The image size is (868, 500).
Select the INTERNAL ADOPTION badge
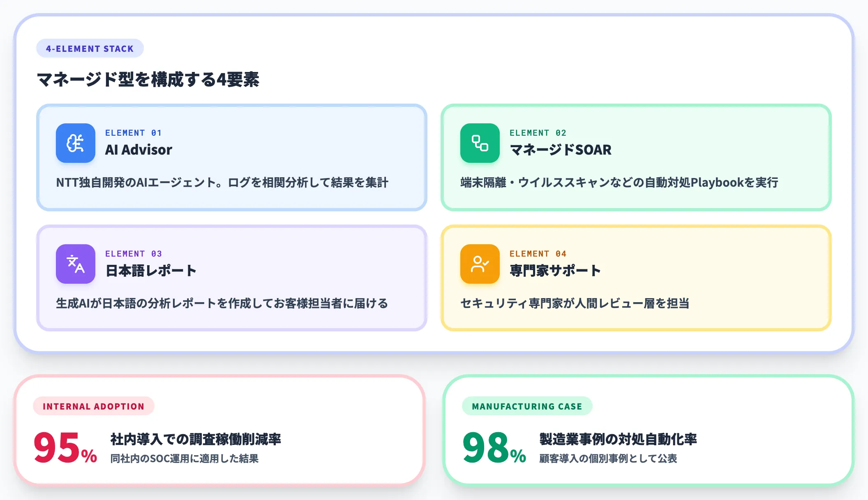tap(94, 406)
